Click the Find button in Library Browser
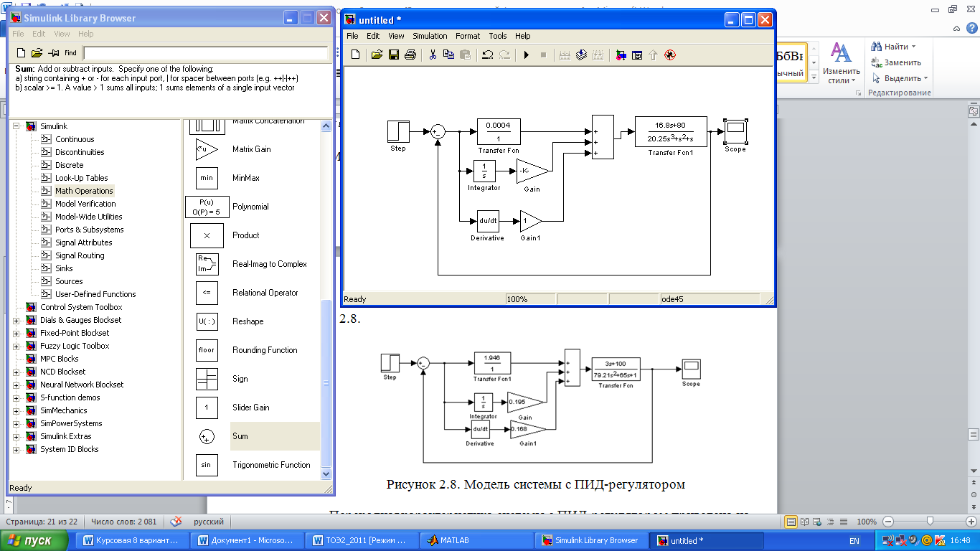 70,53
